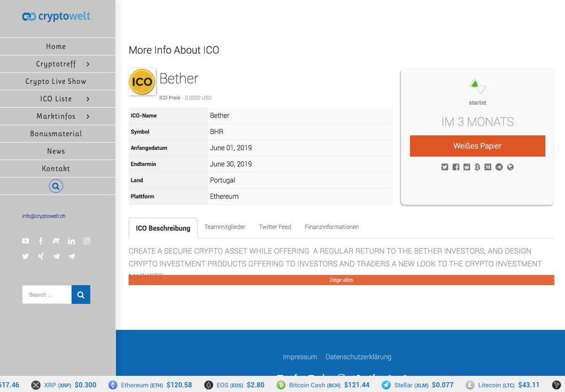565x392 pixels.
Task: Click inside the Search input field
Action: (x=46, y=294)
